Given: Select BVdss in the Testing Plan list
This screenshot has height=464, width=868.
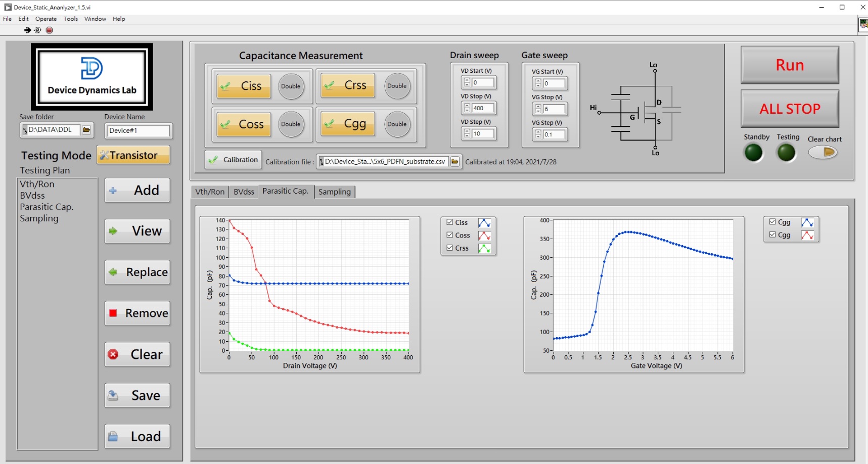Looking at the screenshot, I should click(32, 195).
